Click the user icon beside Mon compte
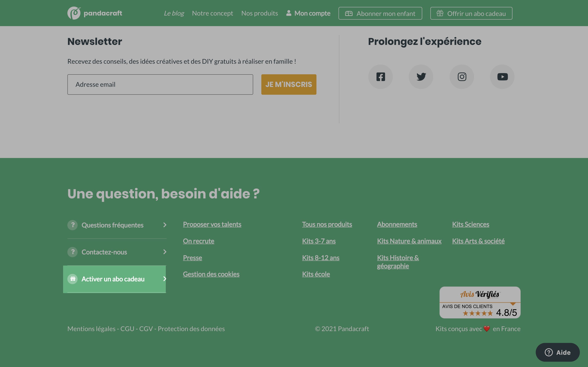 (x=289, y=13)
